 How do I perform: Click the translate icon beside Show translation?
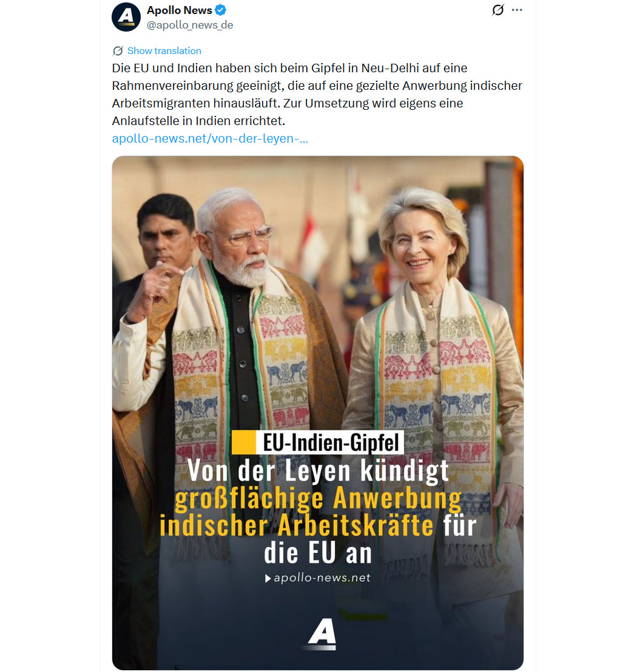pyautogui.click(x=118, y=51)
